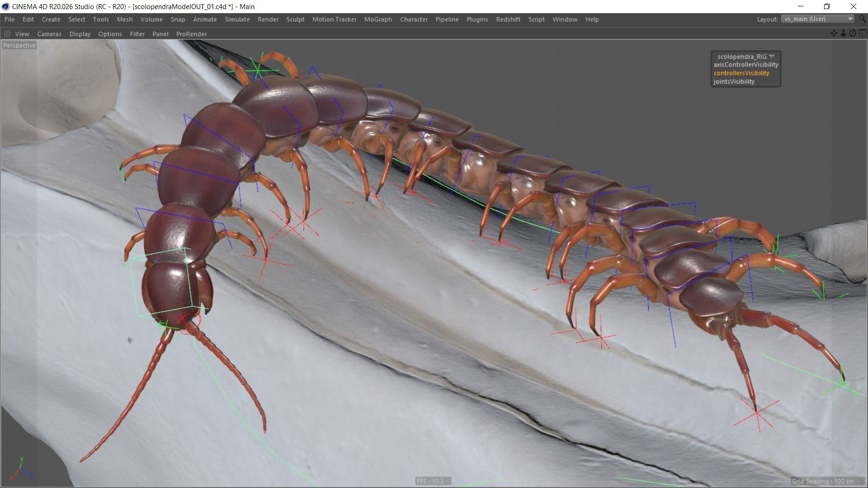This screenshot has width=868, height=488.
Task: Open the Simulate menu
Action: 237,19
